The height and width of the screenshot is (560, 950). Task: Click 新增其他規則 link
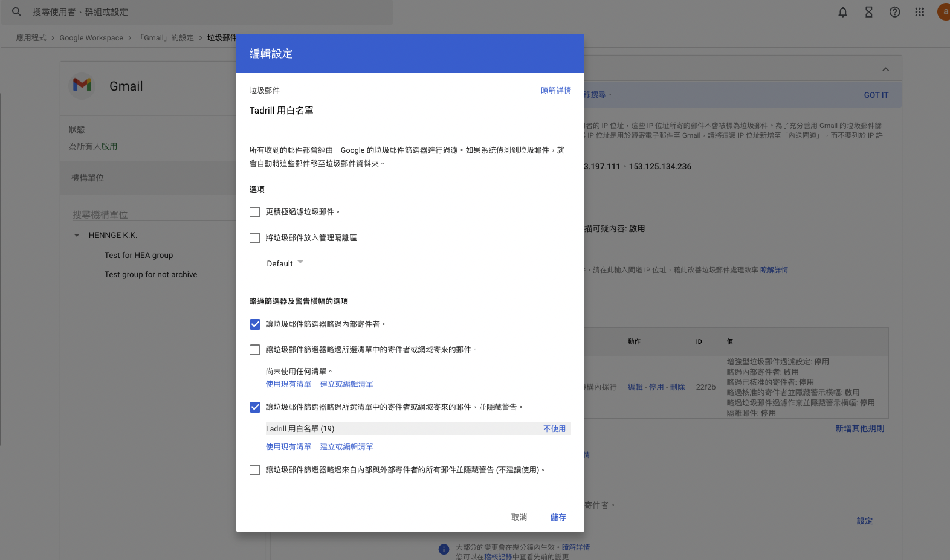pos(859,428)
